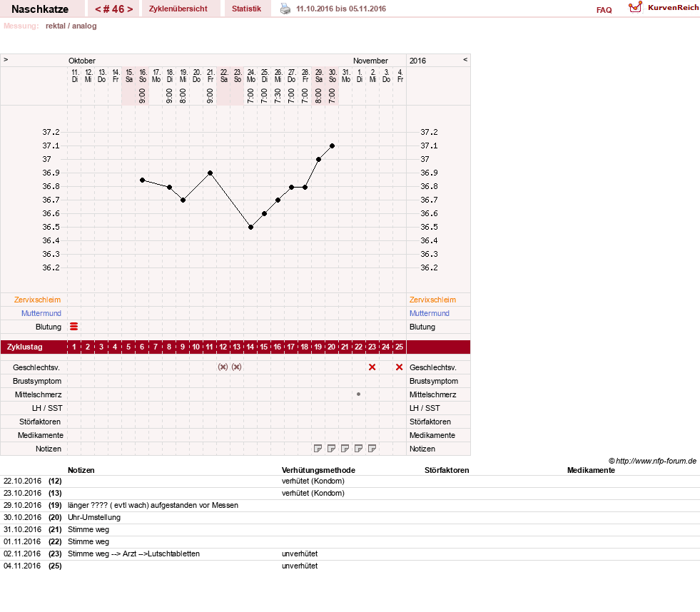Open the note icon on cycle day 21
The width and height of the screenshot is (700, 612).
coord(345,448)
